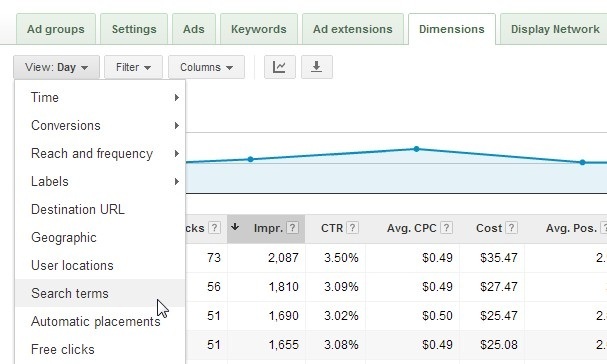
Task: Click sort arrow in Impr. column header
Action: point(235,227)
